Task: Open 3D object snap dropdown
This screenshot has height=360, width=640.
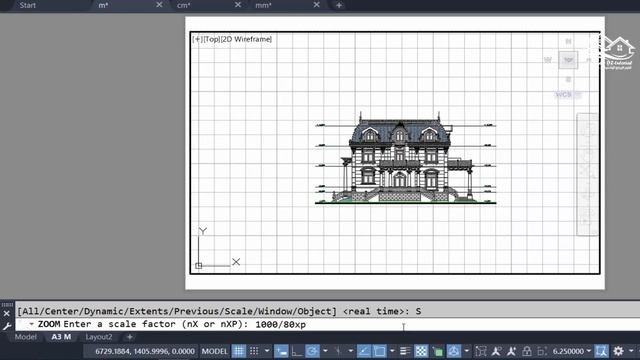Action: tap(467, 351)
